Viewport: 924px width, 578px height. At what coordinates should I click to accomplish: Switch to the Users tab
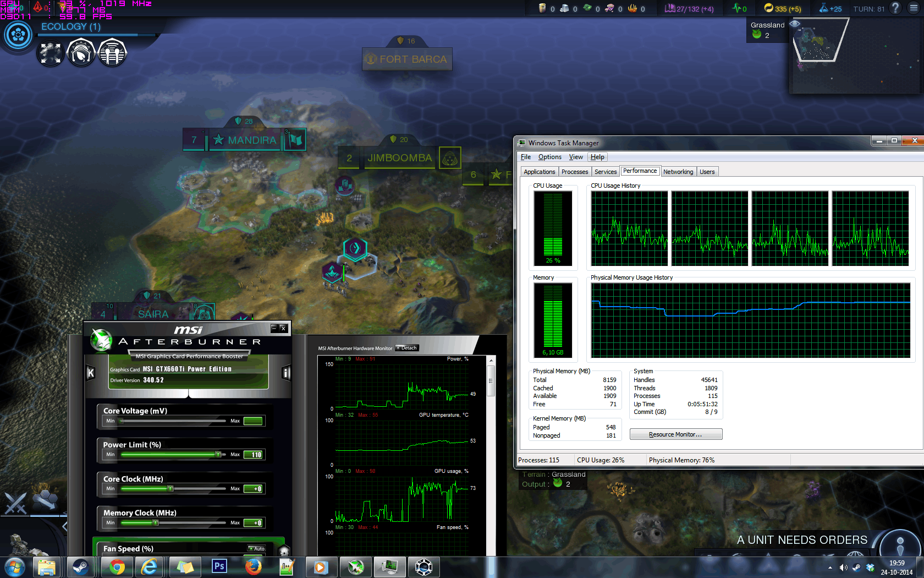(707, 172)
